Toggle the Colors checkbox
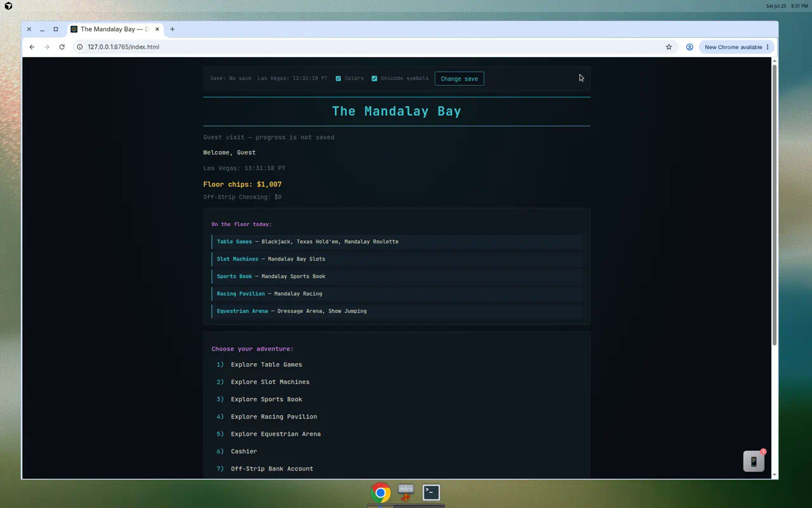Viewport: 812px width, 508px height. [x=338, y=79]
